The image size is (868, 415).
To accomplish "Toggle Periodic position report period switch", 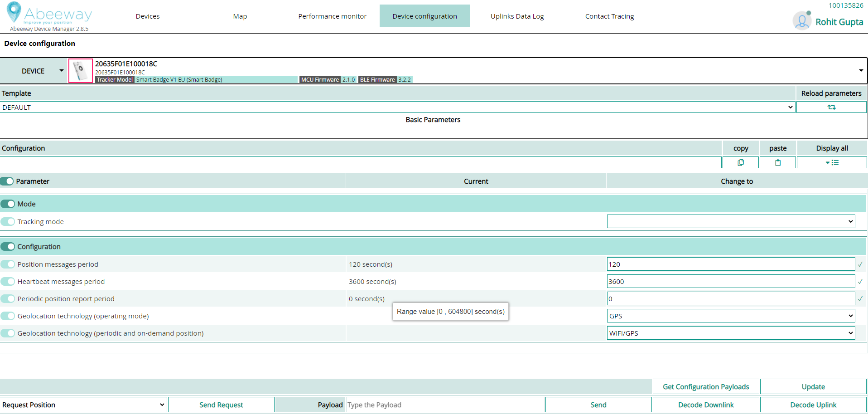I will coord(8,299).
